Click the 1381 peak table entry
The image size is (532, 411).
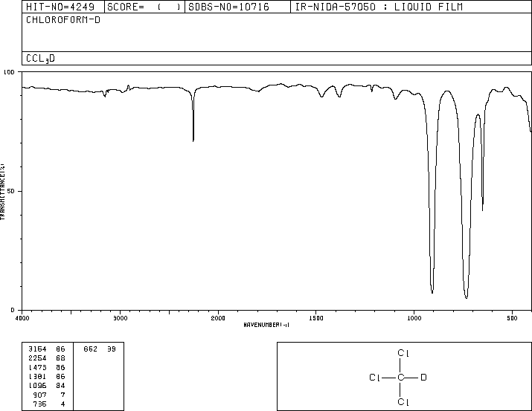[x=47, y=376]
